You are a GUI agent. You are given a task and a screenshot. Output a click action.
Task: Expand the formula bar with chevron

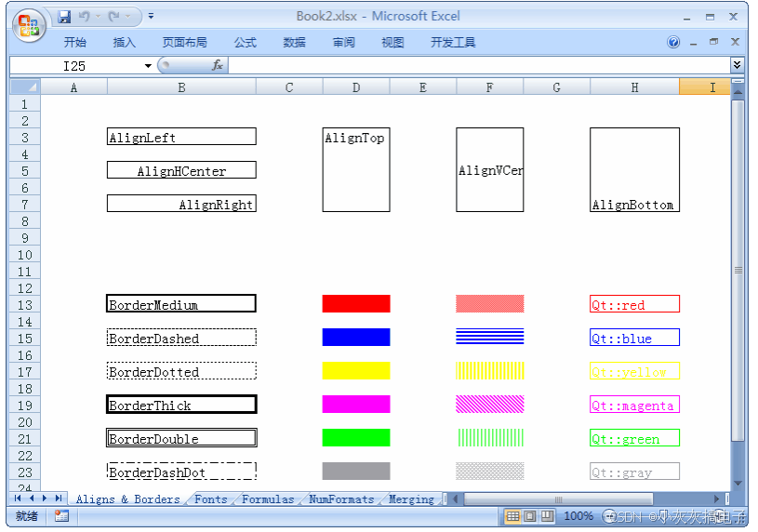coord(737,65)
